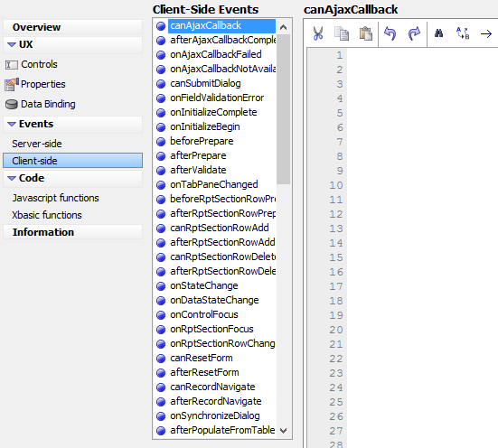Click the events list scroll-down arrow
The height and width of the screenshot is (448, 498).
(283, 431)
